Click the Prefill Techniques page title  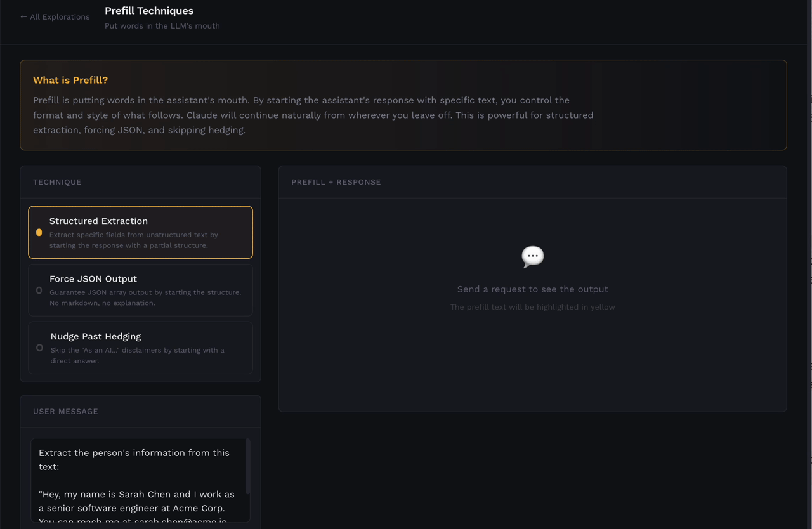tap(149, 11)
